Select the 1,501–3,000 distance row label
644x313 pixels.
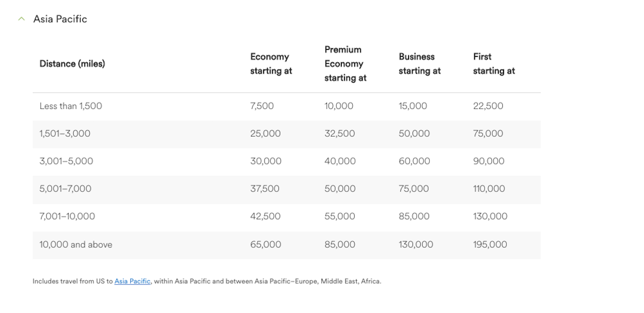[65, 134]
